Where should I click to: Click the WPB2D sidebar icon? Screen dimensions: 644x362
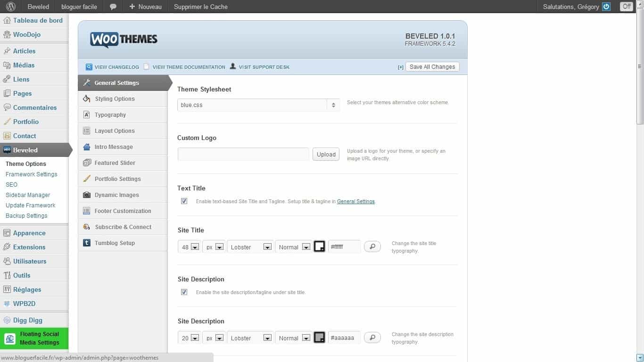point(7,304)
